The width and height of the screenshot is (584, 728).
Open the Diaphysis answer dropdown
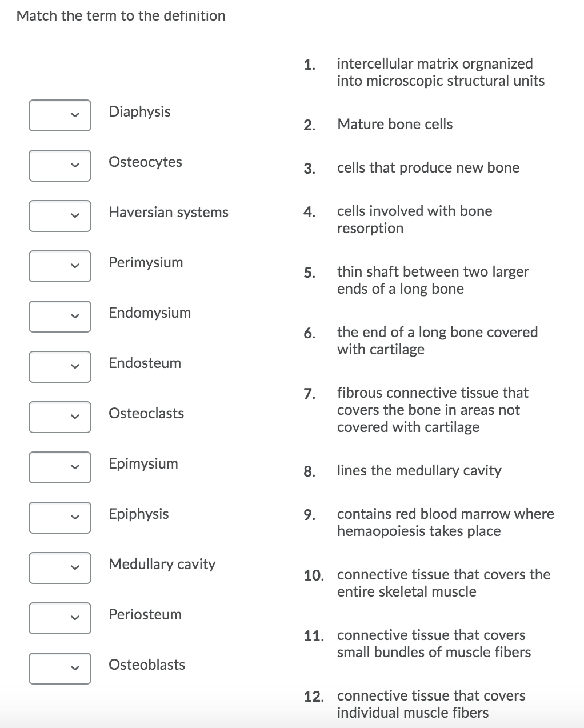(x=60, y=115)
